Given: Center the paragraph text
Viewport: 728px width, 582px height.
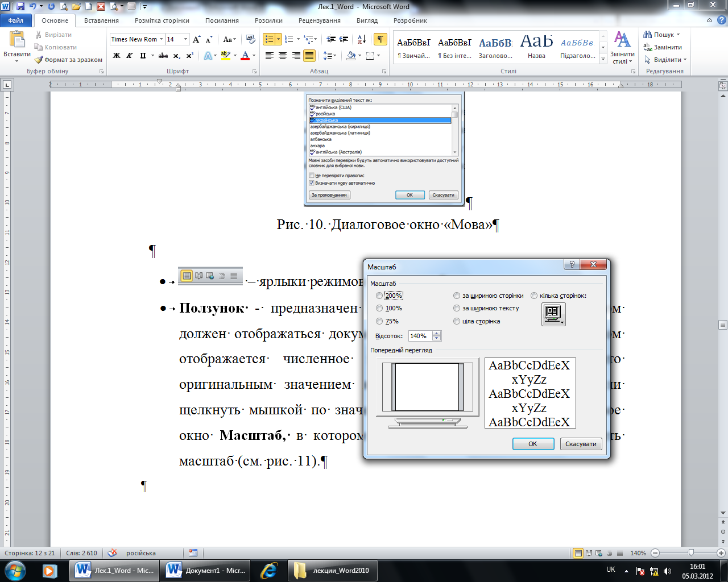Looking at the screenshot, I should coord(283,56).
